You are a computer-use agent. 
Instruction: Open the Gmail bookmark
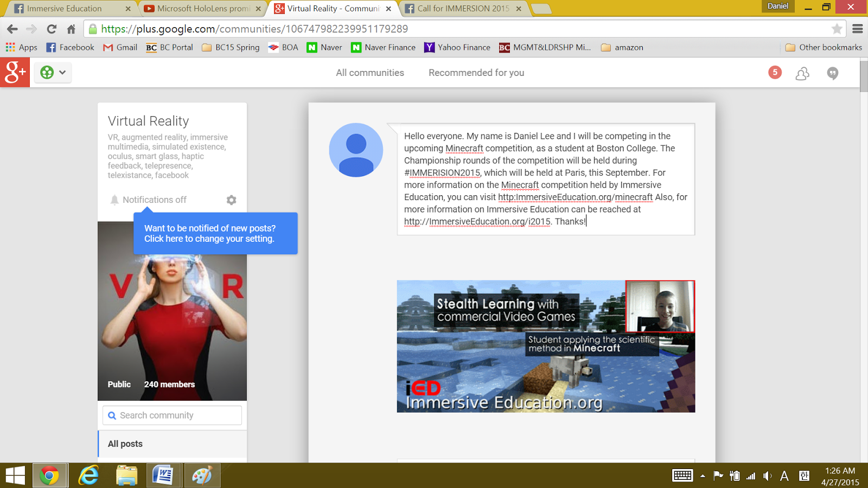(x=120, y=47)
